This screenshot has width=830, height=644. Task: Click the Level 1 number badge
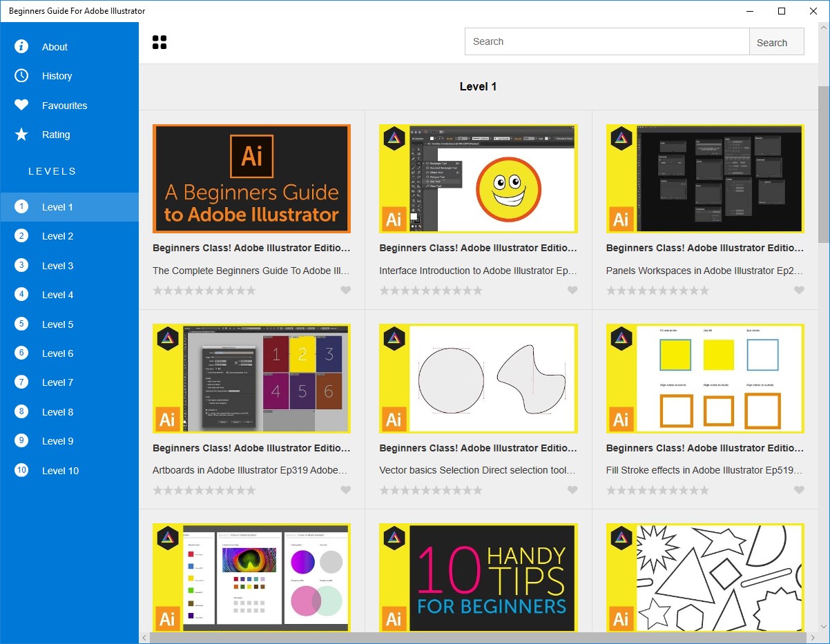21,206
